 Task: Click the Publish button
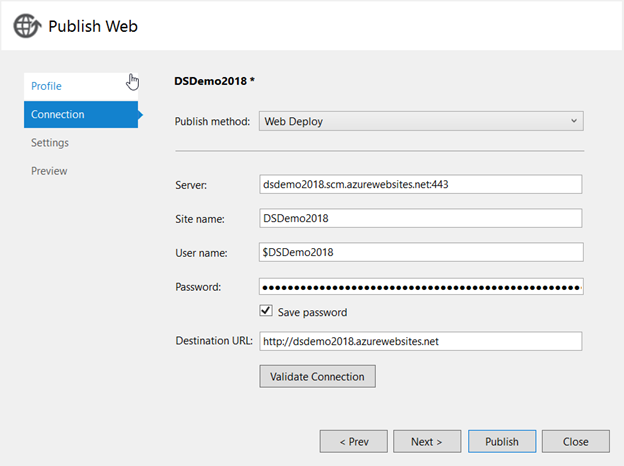[x=502, y=441]
